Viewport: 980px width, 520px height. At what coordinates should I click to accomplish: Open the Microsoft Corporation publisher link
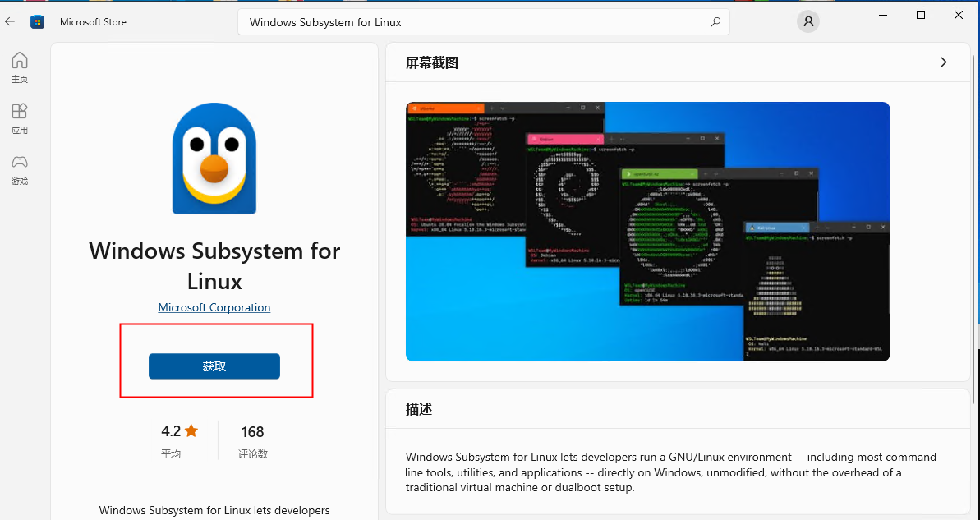click(214, 307)
